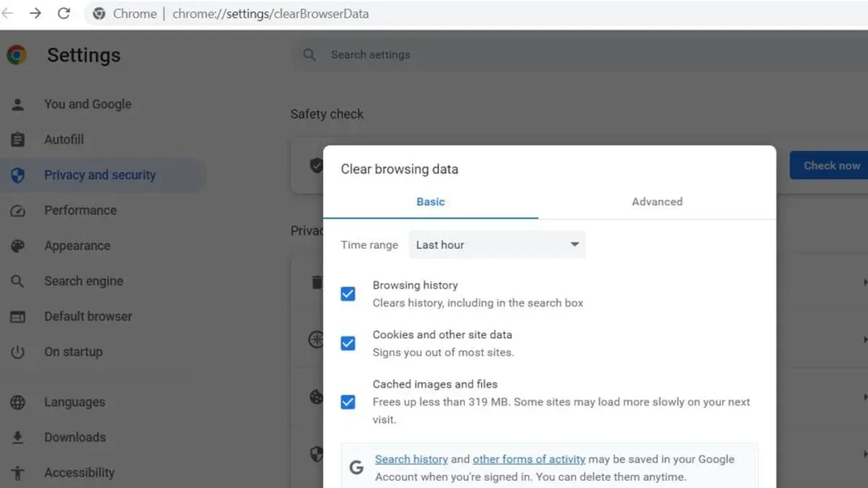
Task: Click the Search settings input field
Action: click(579, 54)
